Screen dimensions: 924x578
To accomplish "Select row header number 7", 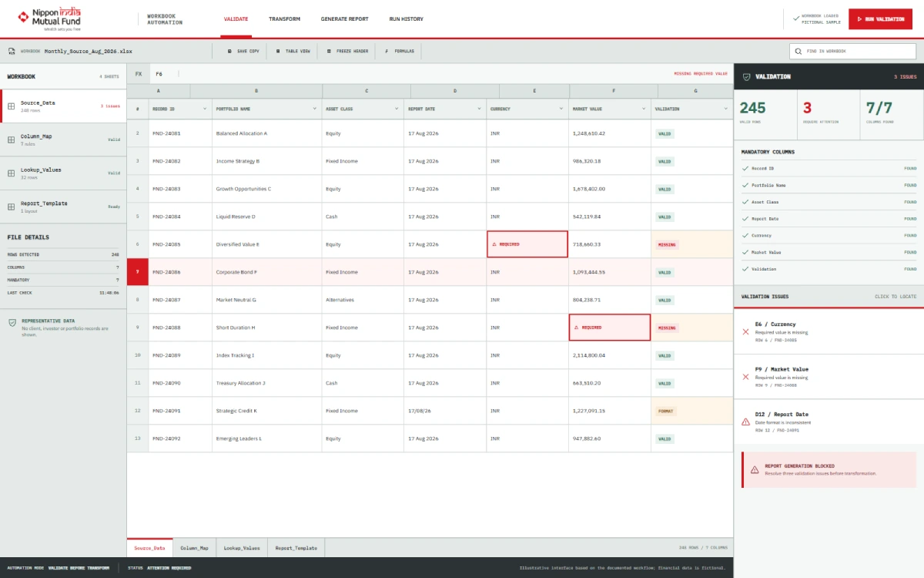I will coord(138,272).
